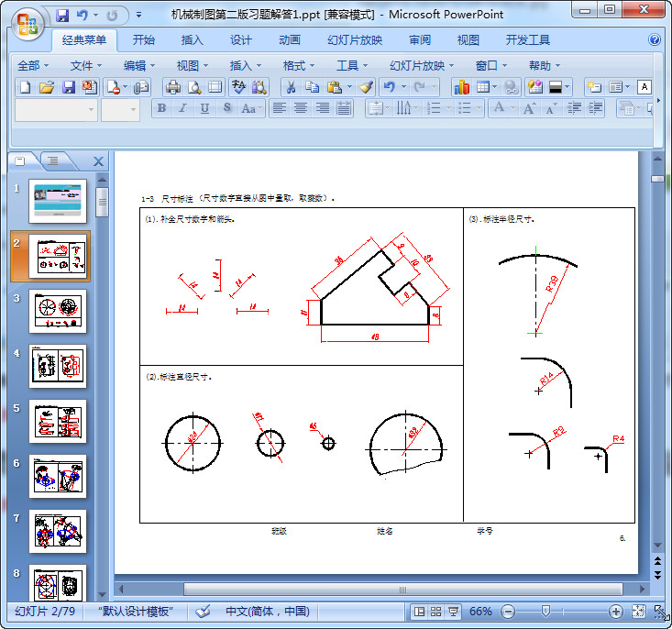Open Change Case Aa dropdown
Viewport: 672px width, 629px height.
click(251, 108)
